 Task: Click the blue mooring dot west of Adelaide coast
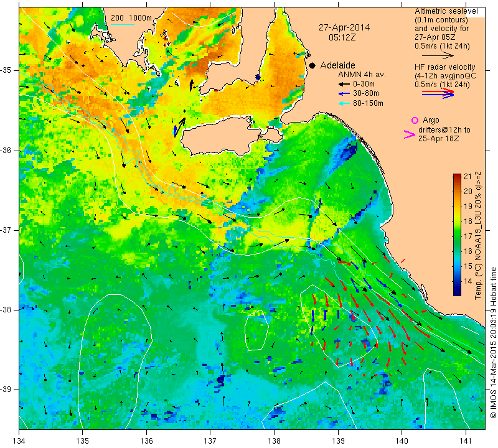click(258, 78)
